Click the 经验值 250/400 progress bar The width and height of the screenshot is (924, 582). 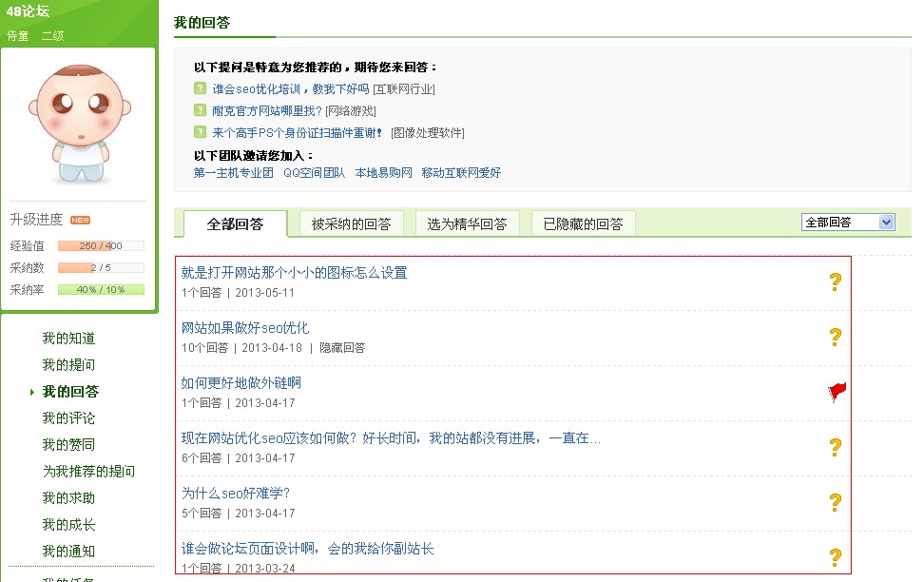pyautogui.click(x=101, y=244)
